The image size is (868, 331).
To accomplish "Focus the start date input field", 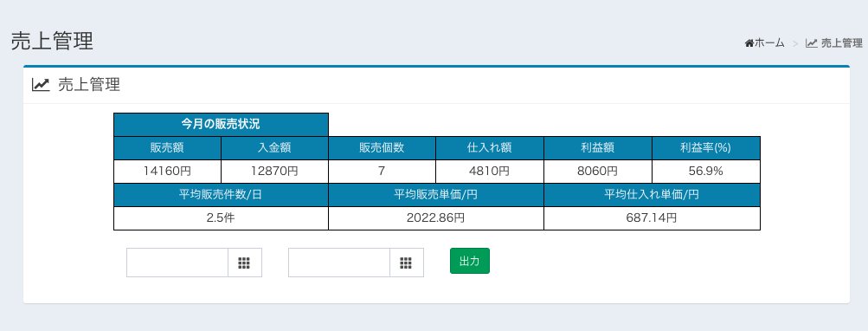I will [x=177, y=263].
